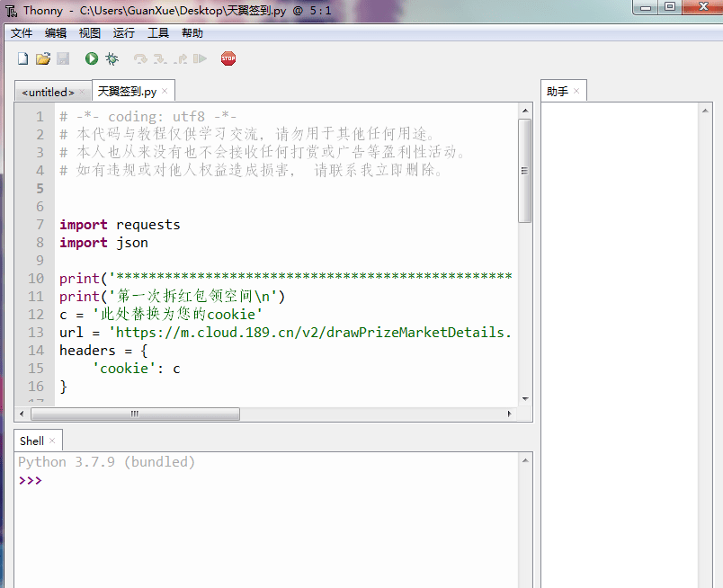
Task: Close the Thonny window
Action: click(x=702, y=7)
